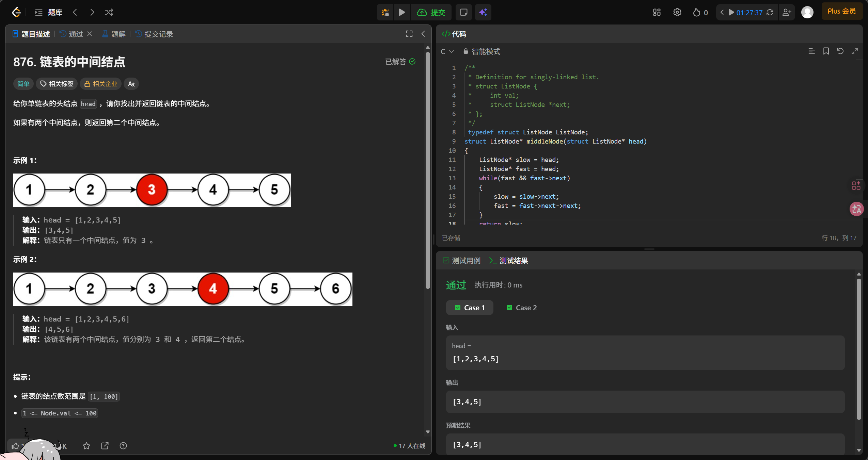This screenshot has width=868, height=460.
Task: Pick a random problem with shuffle icon
Action: coord(109,13)
